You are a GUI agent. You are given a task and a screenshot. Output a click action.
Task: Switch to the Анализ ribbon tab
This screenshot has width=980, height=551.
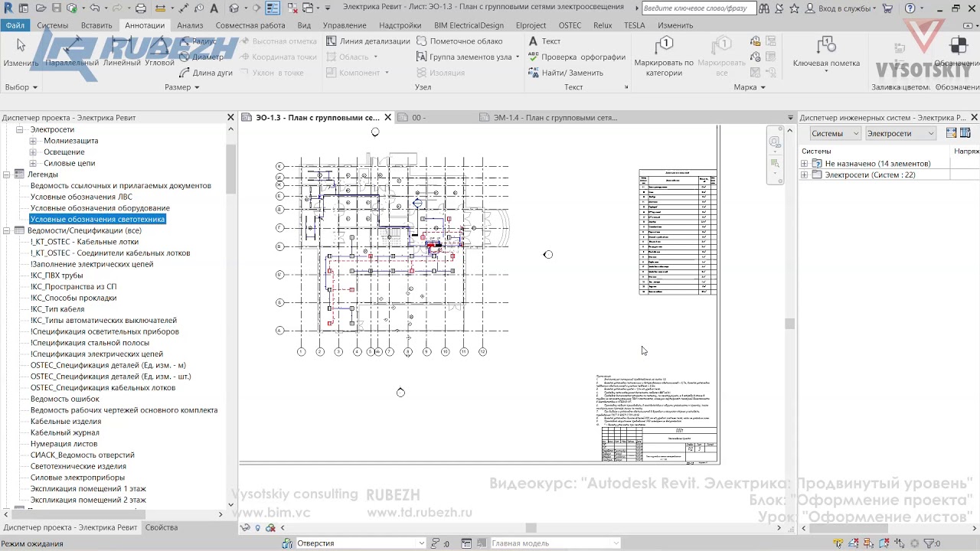[x=190, y=25]
